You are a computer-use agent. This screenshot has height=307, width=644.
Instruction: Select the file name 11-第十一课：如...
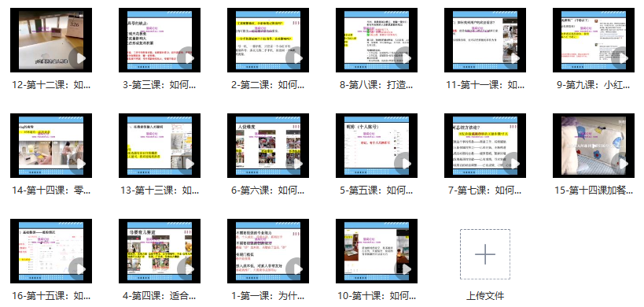tap(485, 85)
